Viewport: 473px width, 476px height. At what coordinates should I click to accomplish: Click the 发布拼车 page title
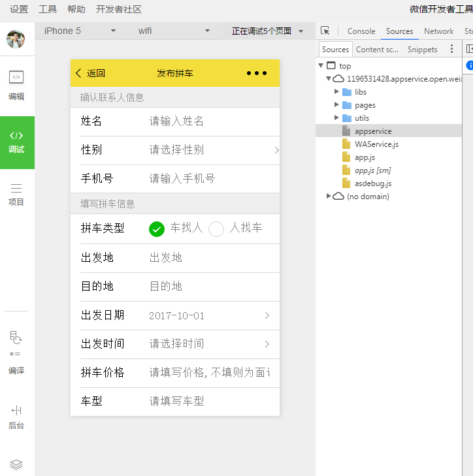pos(174,73)
